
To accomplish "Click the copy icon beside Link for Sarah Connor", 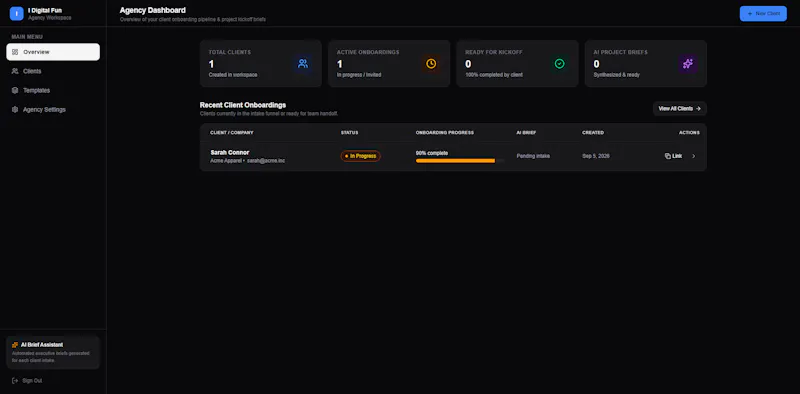I will click(x=668, y=156).
